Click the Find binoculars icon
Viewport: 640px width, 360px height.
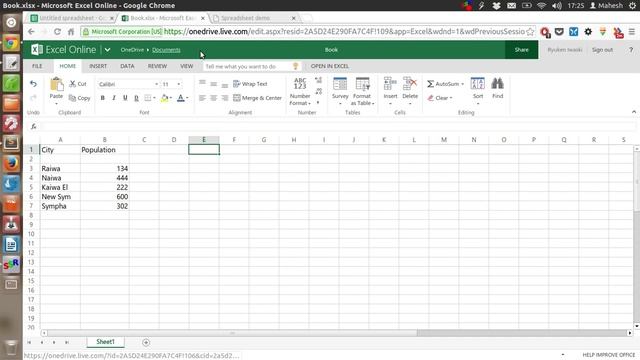pyautogui.click(x=498, y=84)
